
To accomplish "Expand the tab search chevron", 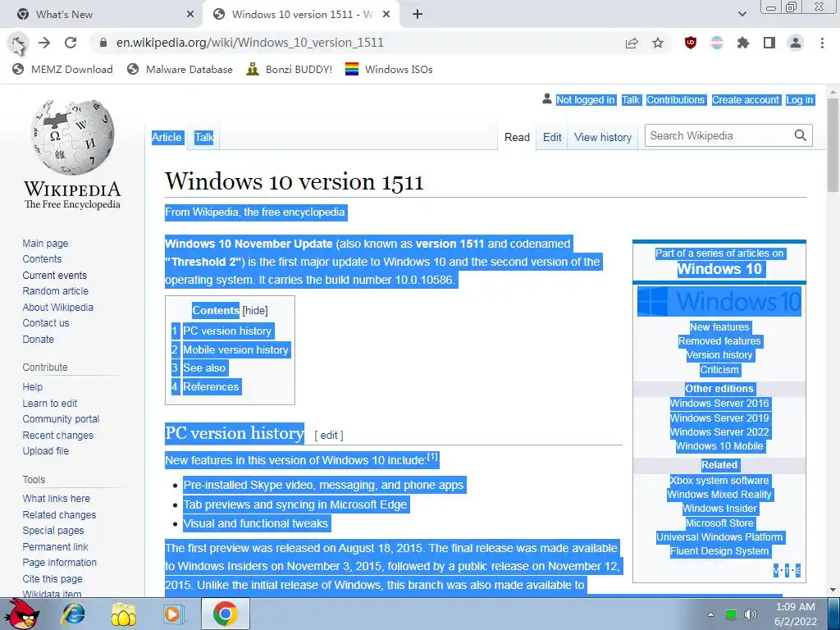I will point(742,15).
